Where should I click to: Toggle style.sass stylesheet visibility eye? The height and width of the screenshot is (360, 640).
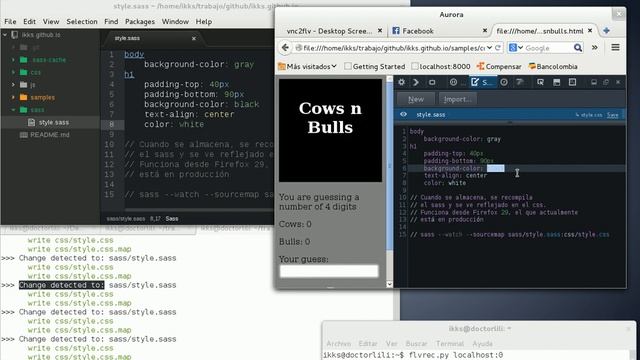coord(403,114)
